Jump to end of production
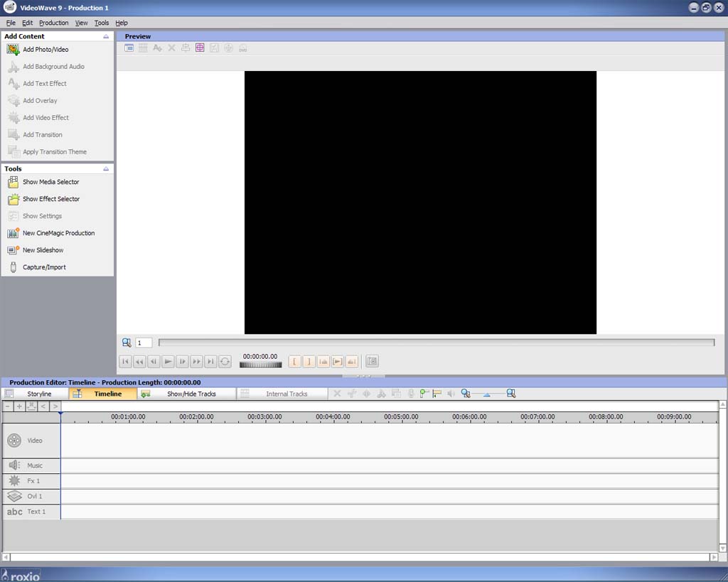 point(210,361)
